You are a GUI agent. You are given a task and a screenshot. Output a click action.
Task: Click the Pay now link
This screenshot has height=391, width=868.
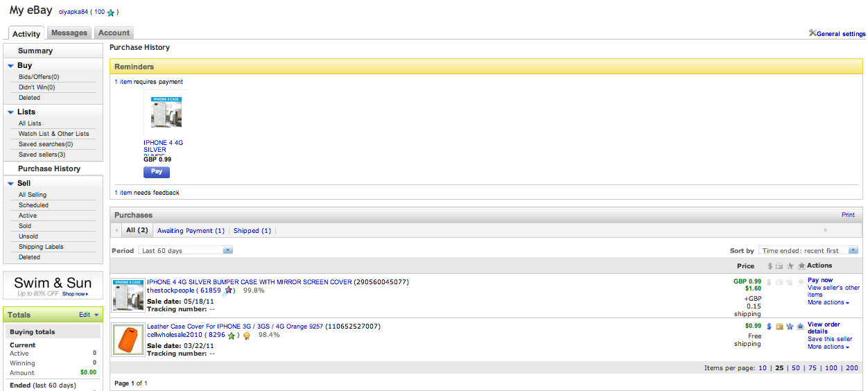(820, 280)
